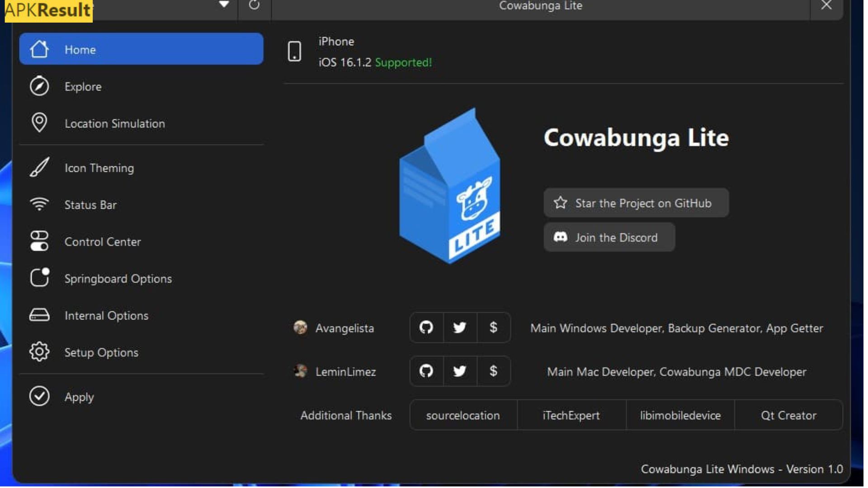
Task: Click the Avangelista name label
Action: (344, 328)
